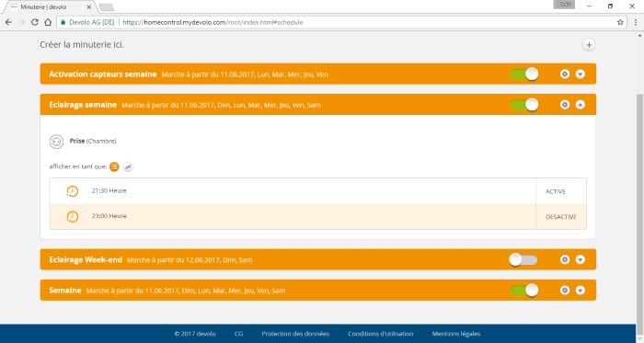Reload the page with refresh icon
644x343 pixels.
click(x=35, y=22)
